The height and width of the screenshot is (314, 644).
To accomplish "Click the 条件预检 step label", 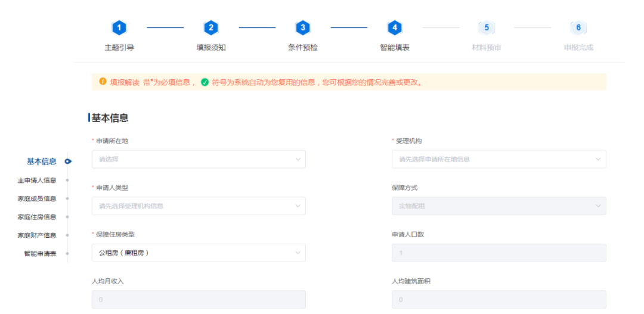I will click(303, 48).
